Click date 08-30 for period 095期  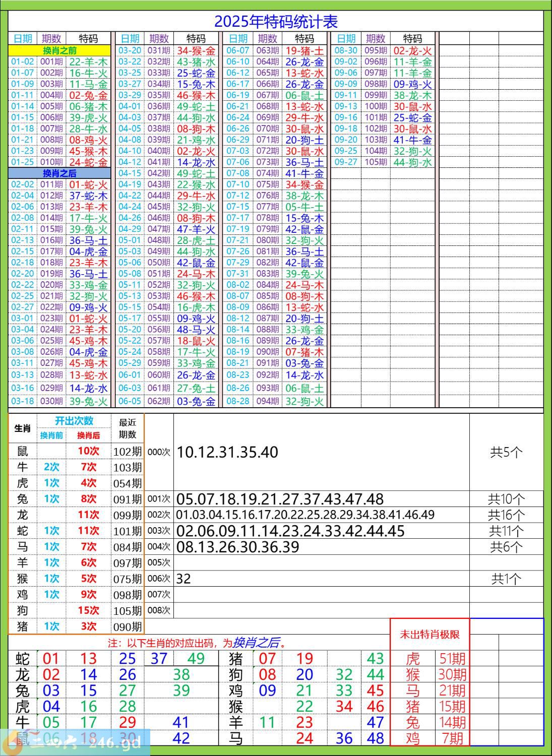[346, 50]
